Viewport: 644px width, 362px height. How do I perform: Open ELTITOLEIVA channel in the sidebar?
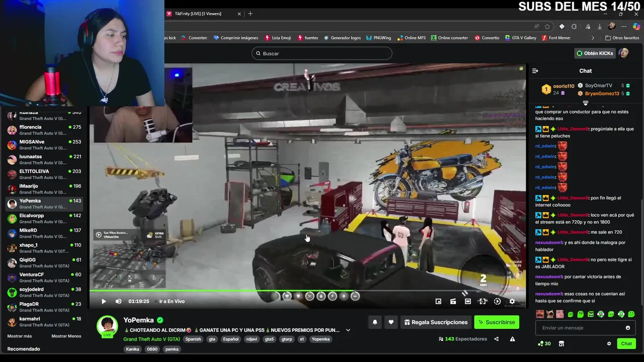[x=44, y=174]
